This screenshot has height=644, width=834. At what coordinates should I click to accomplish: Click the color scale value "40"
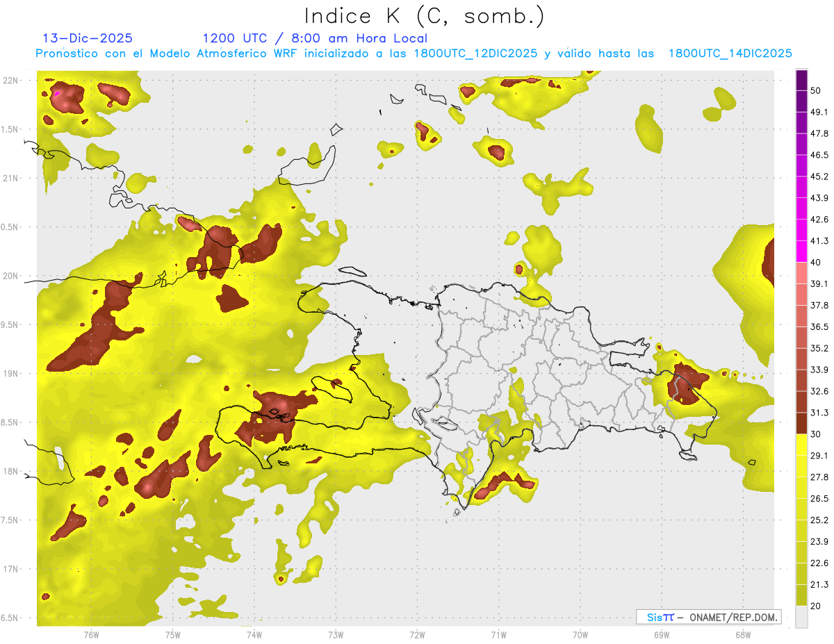(817, 263)
